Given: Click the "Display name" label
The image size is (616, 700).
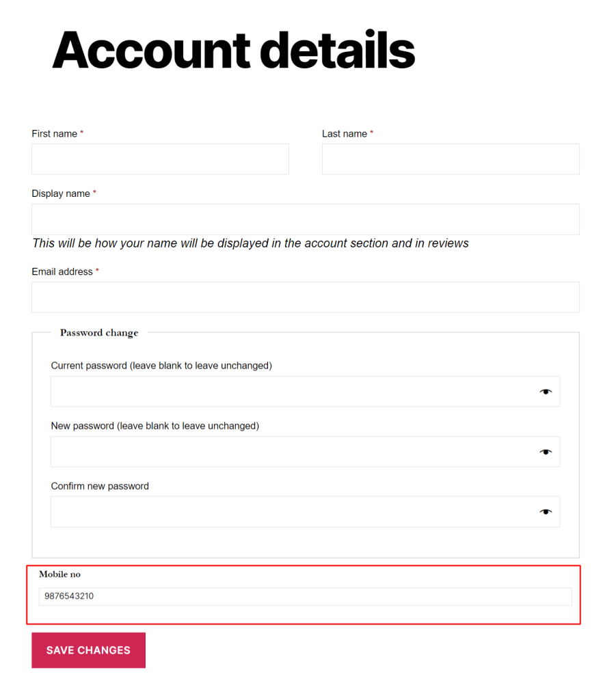Looking at the screenshot, I should pyautogui.click(x=61, y=194).
